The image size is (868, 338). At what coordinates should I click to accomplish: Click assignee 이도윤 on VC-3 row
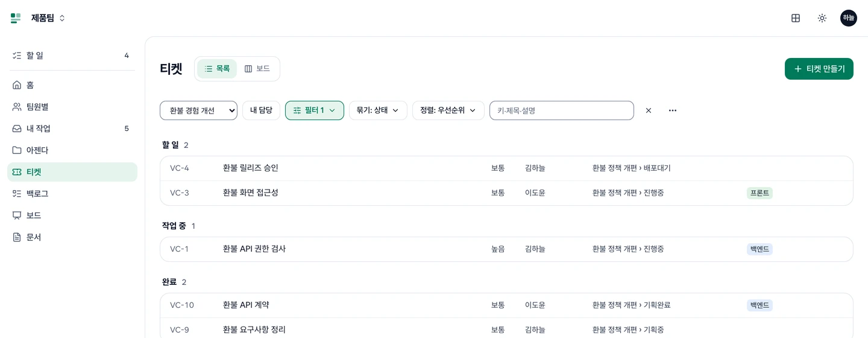tap(535, 193)
